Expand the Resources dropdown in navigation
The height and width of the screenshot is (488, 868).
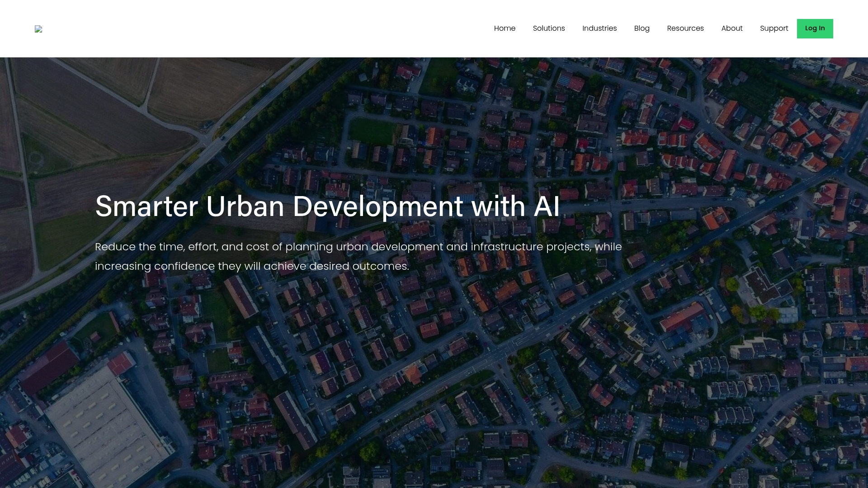click(x=685, y=28)
